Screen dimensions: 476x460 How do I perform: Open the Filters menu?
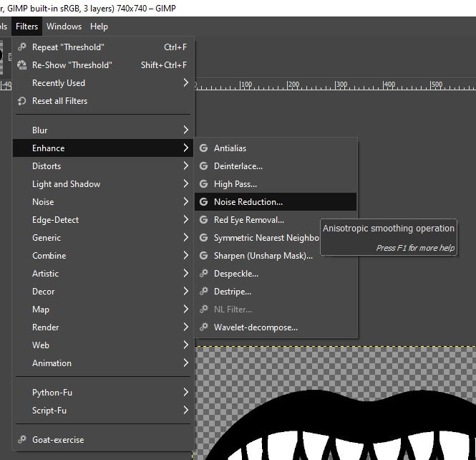tap(26, 27)
